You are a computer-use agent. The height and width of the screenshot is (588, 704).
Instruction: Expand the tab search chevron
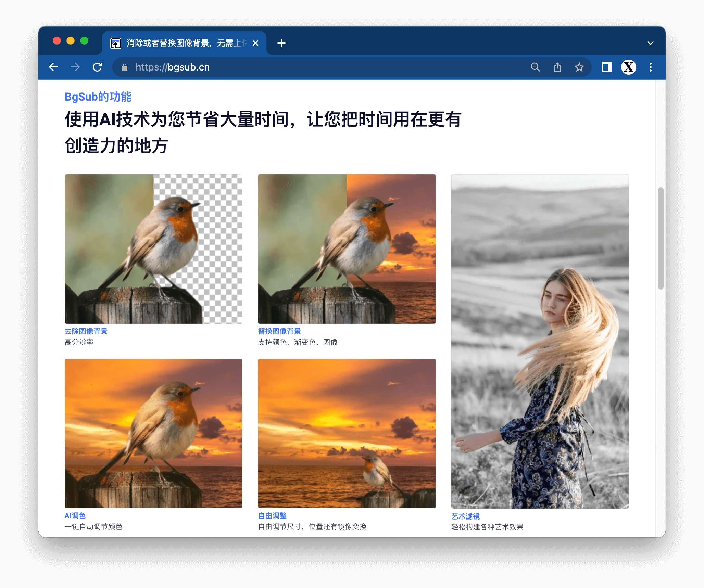pyautogui.click(x=651, y=43)
